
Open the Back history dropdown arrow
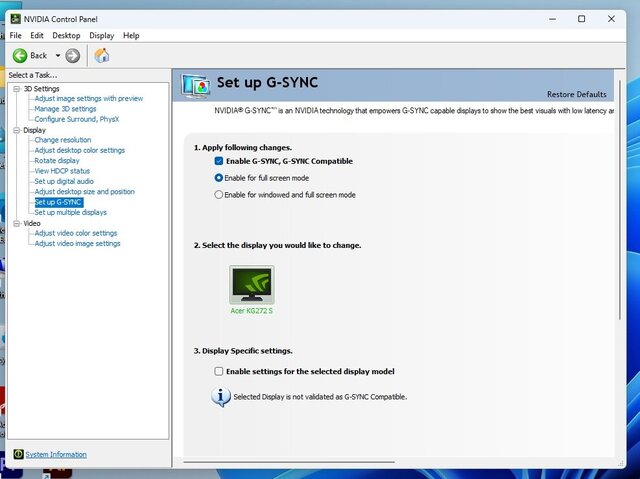[58, 56]
